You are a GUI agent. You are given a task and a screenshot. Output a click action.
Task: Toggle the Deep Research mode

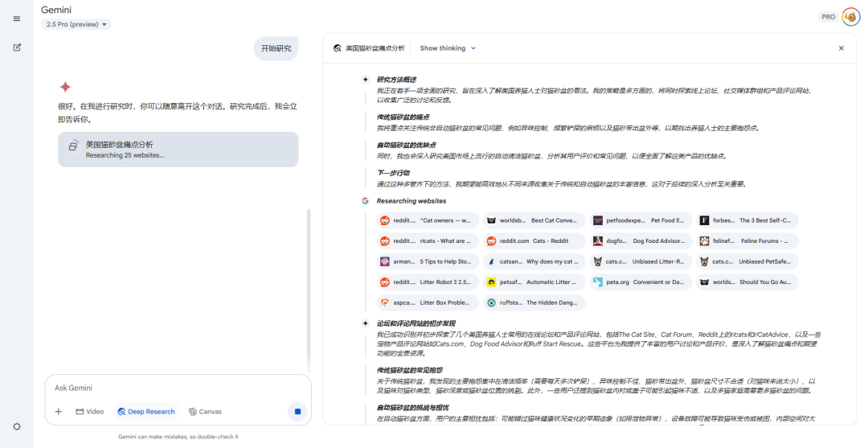[147, 412]
